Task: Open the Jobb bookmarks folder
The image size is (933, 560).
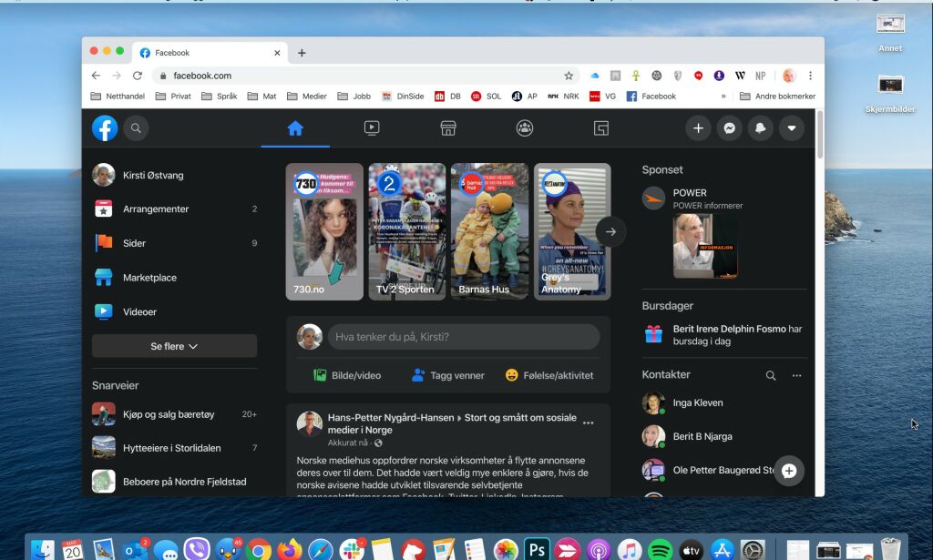Action: 354,97
